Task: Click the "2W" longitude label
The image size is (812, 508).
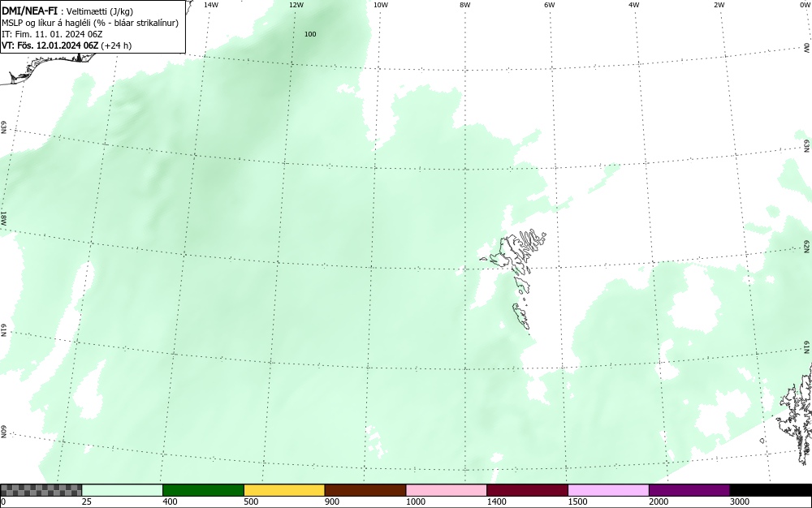Action: pos(719,5)
